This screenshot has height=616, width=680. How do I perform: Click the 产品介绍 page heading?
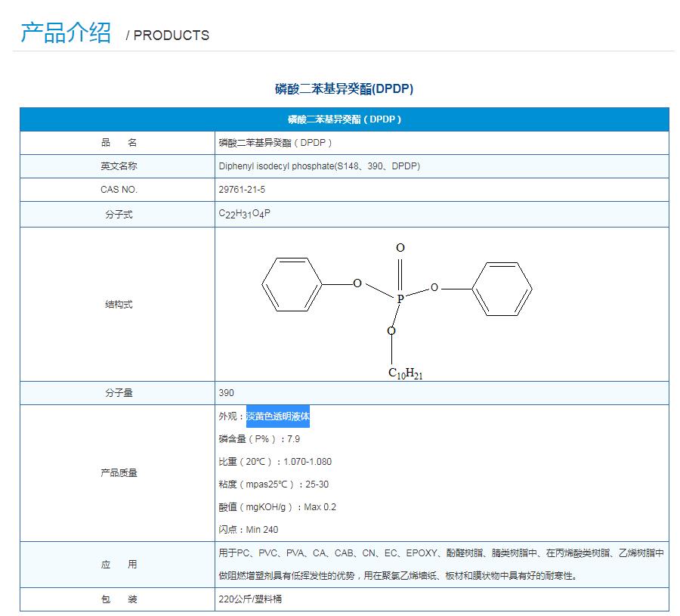[66, 33]
